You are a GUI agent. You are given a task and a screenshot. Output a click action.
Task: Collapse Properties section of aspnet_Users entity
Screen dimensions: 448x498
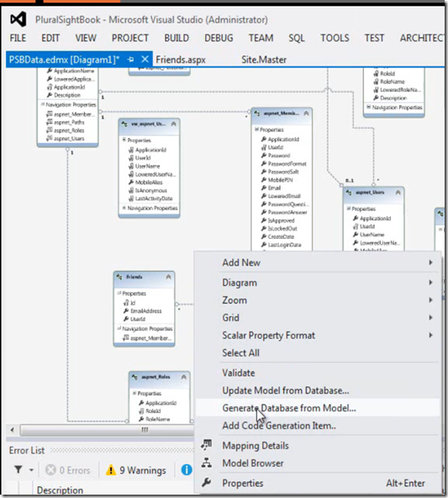point(349,209)
